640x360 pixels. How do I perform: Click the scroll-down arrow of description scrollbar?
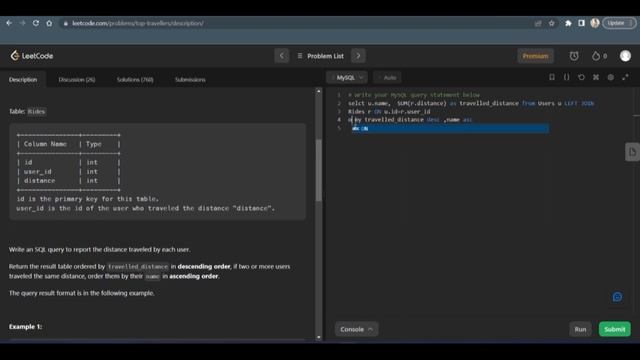319,338
